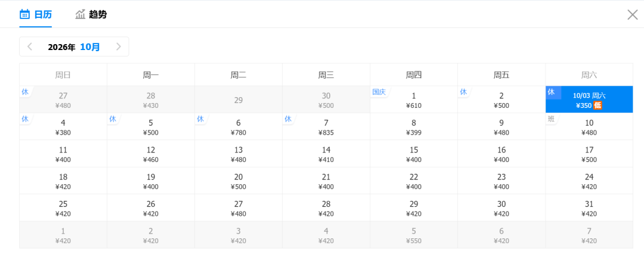Select September 28 priced ¥430

click(x=151, y=100)
